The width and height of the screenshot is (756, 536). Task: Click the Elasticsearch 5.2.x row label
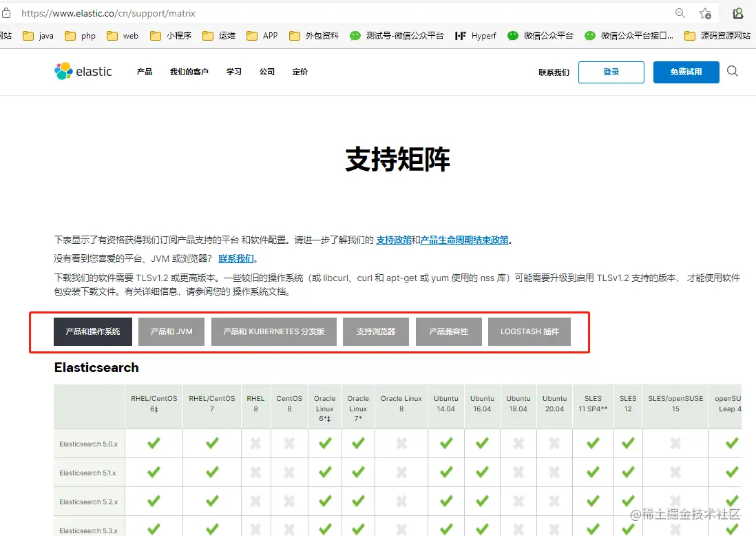click(88, 502)
